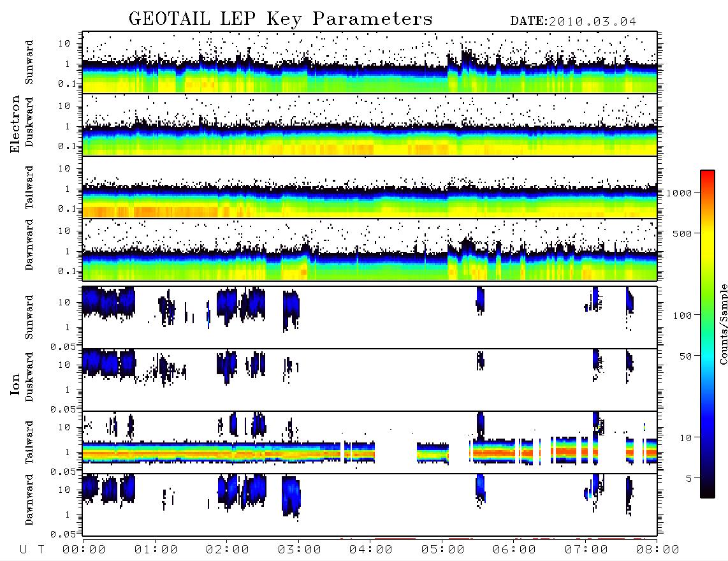Image resolution: width=728 pixels, height=561 pixels.
Task: Click the Ion 'Dawnward' panel label
Action: tap(29, 500)
